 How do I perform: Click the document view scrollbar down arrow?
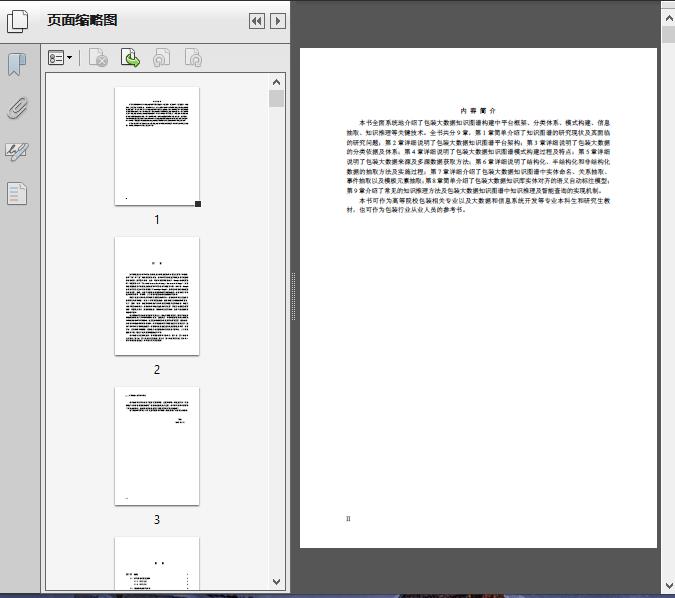[x=668, y=586]
